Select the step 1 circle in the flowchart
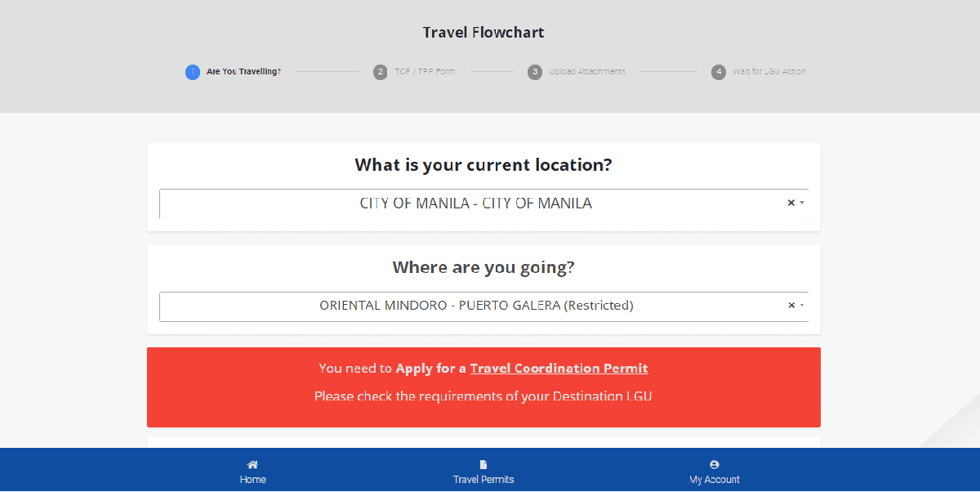Viewport: 980px width, 492px height. pos(193,72)
